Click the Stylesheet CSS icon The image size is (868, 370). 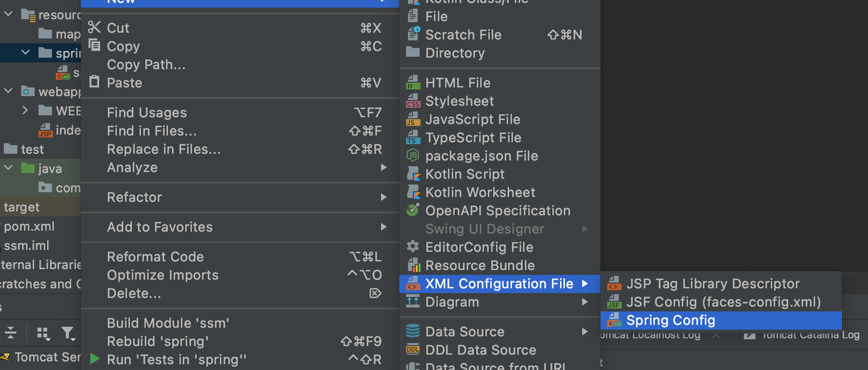[413, 101]
